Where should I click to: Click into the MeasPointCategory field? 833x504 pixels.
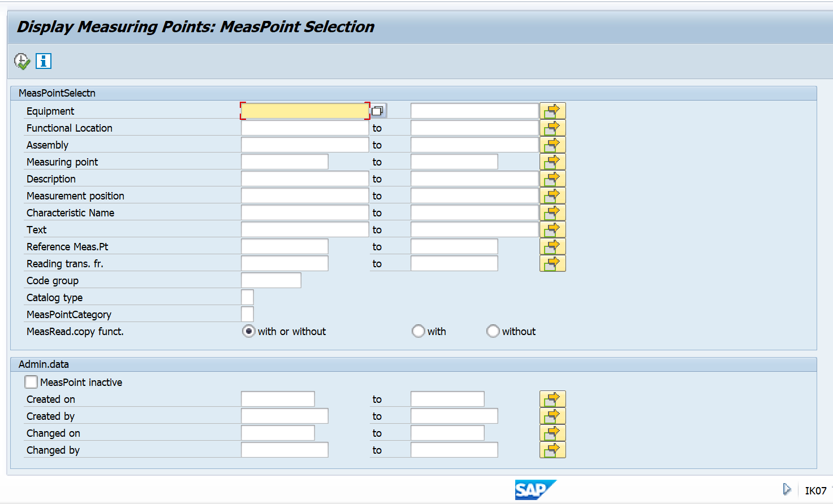coord(248,314)
